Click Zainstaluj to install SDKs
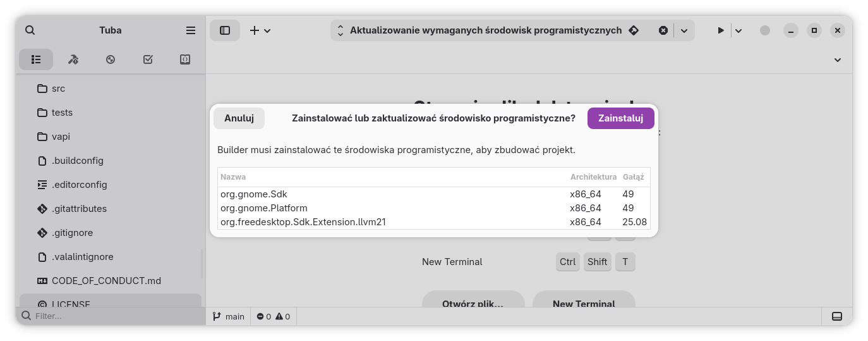The width and height of the screenshot is (868, 341). coord(620,118)
